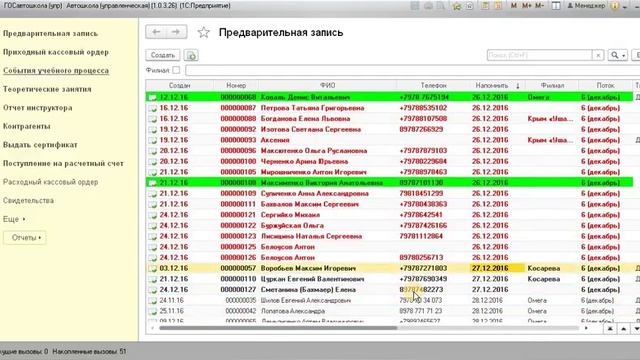This screenshot has height=360, width=640.
Task: Click the print preview icon in the title bar
Action: 440,6
